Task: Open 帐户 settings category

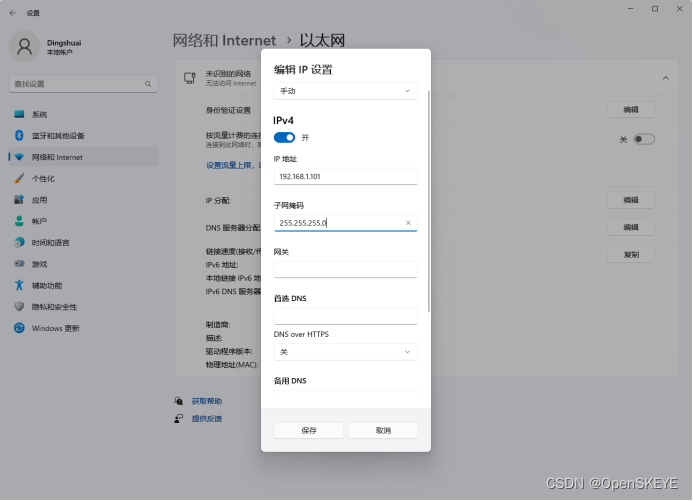Action: (x=83, y=221)
